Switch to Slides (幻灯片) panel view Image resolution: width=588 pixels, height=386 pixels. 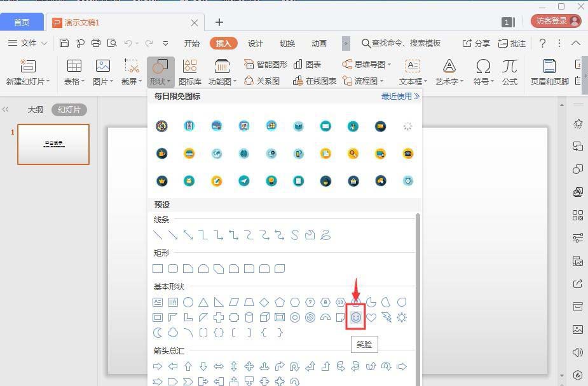point(69,109)
